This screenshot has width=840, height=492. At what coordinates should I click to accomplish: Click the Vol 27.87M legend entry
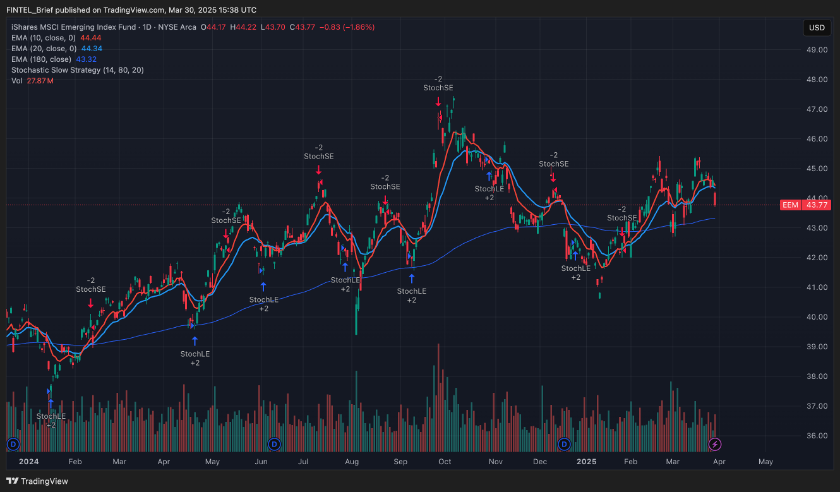32,80
